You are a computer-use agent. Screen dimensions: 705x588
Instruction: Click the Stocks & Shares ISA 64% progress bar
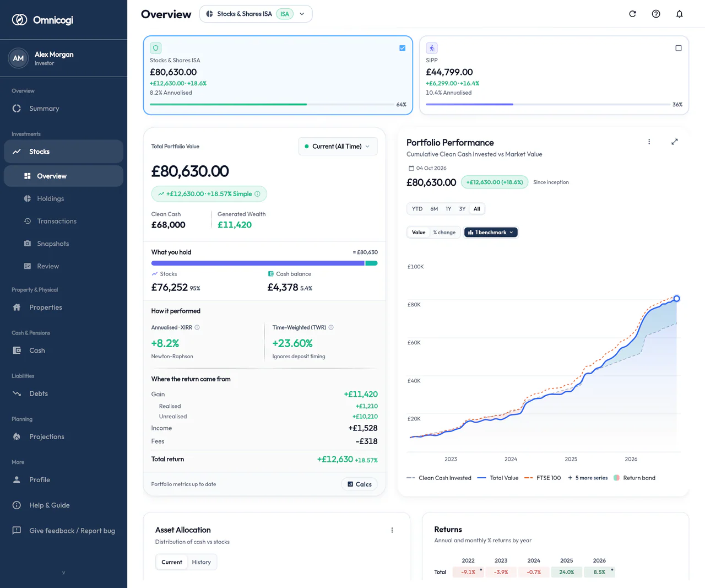click(271, 104)
